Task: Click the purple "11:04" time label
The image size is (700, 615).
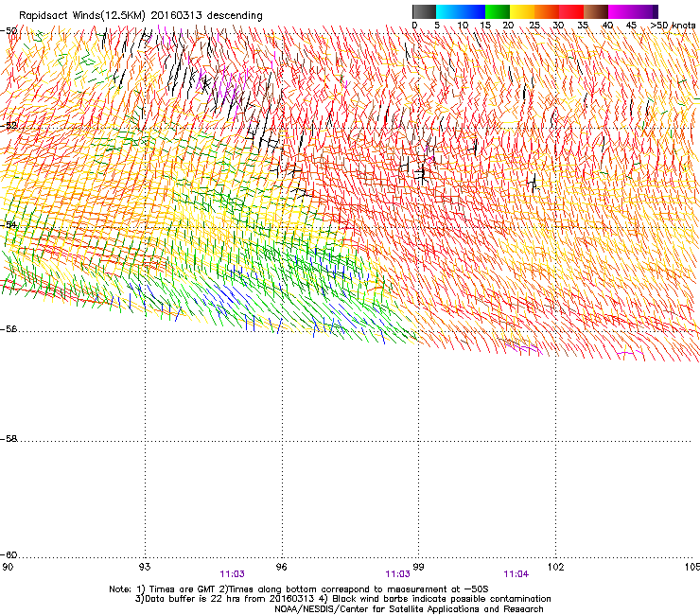Action: click(516, 574)
